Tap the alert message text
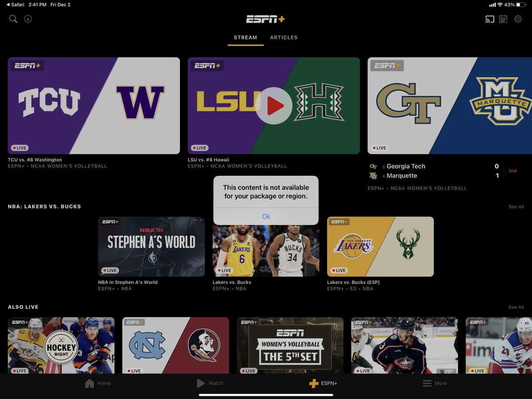This screenshot has width=532, height=399. point(266,192)
